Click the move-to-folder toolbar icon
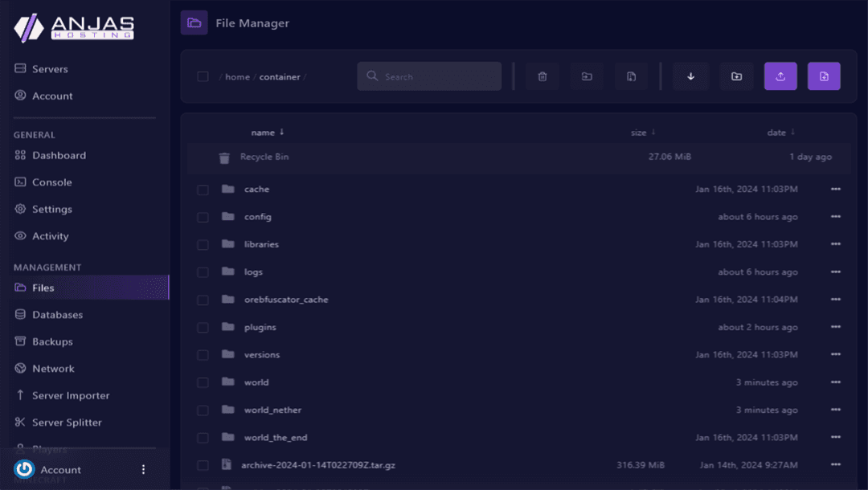868x490 pixels. pos(587,76)
